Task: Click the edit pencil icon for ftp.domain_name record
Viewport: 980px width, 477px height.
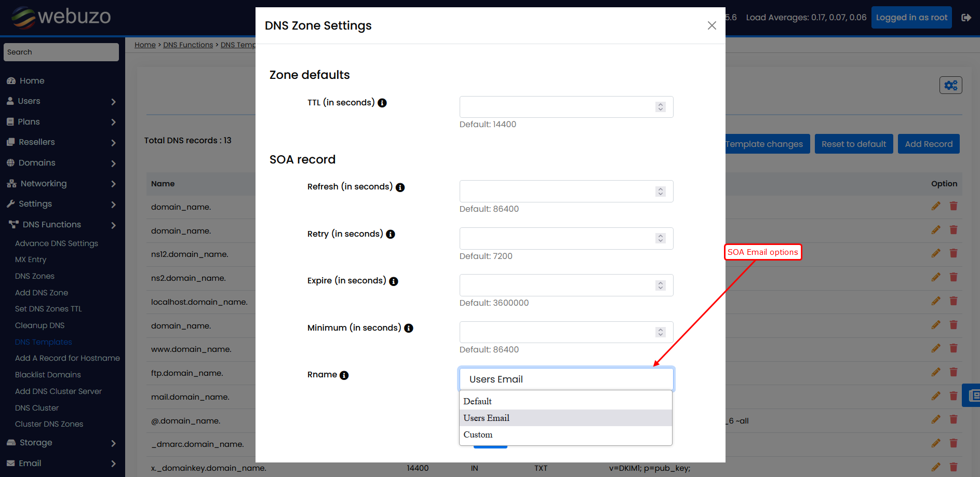Action: coord(936,372)
